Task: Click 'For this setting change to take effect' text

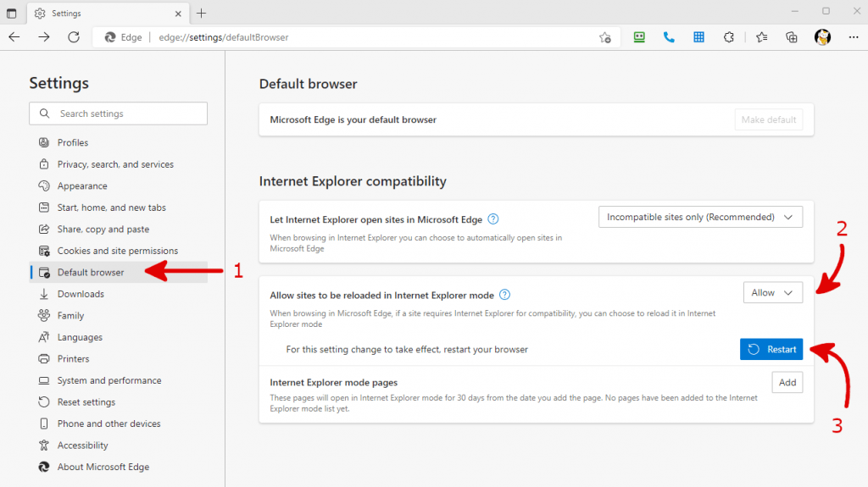Action: (407, 349)
